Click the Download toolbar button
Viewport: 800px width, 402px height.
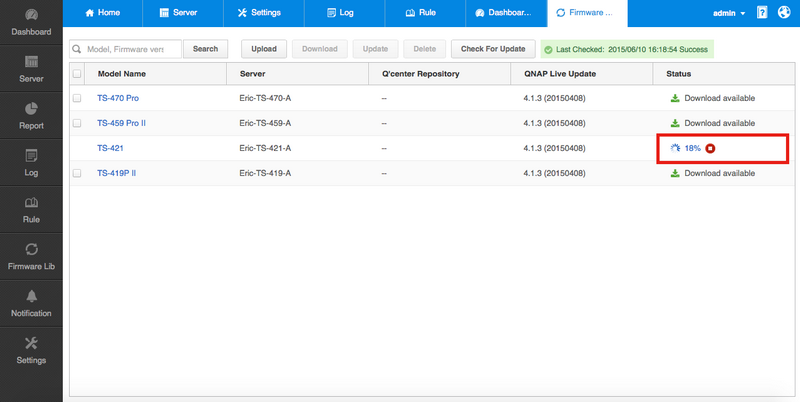click(320, 49)
